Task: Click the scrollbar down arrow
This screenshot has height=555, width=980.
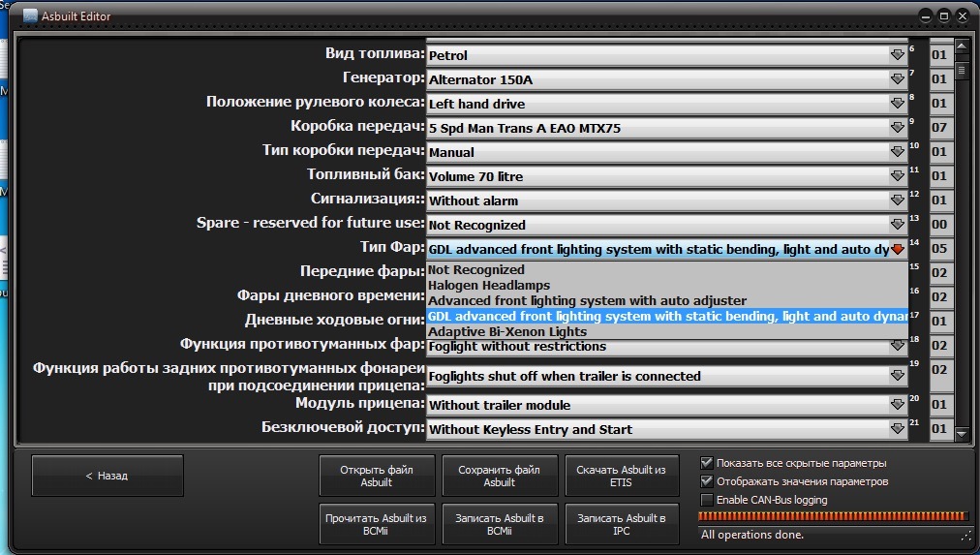Action: (962, 433)
